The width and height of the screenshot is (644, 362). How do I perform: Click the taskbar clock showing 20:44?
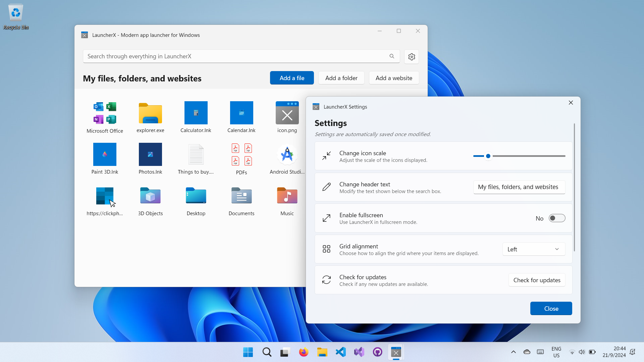tap(614, 352)
